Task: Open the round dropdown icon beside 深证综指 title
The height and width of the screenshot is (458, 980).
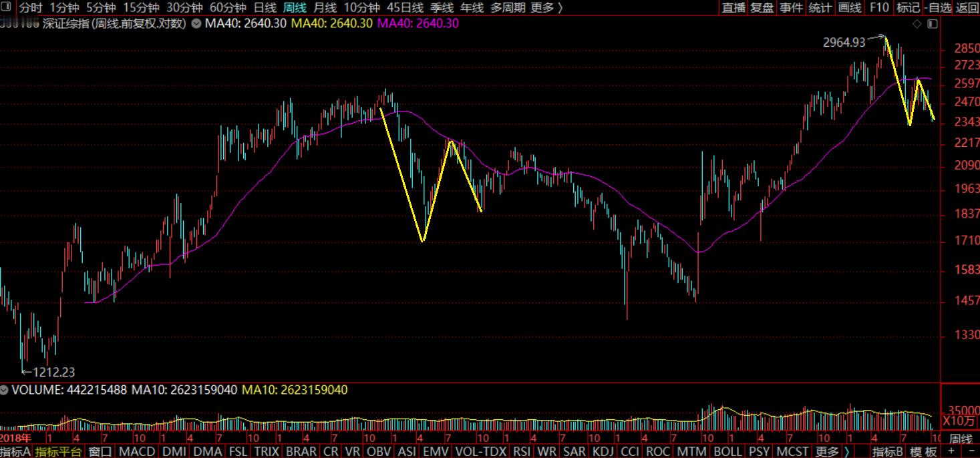Action: [196, 23]
